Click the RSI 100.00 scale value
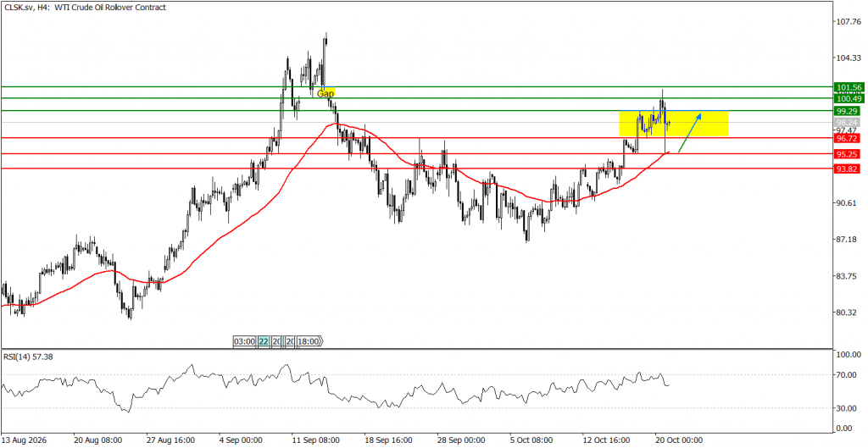This screenshot has width=868, height=448. pyautogui.click(x=849, y=355)
